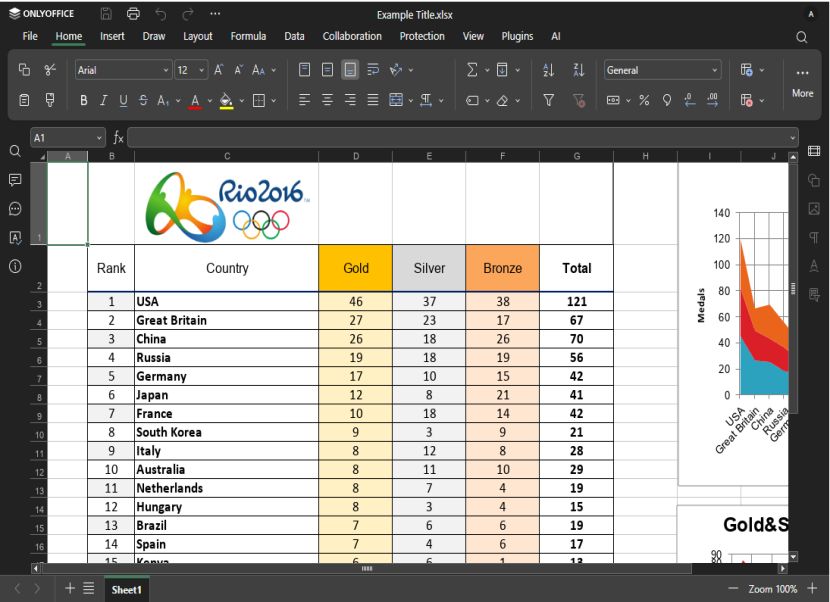830x602 pixels.
Task: Open the About info icon in left sidebar
Action: (15, 266)
